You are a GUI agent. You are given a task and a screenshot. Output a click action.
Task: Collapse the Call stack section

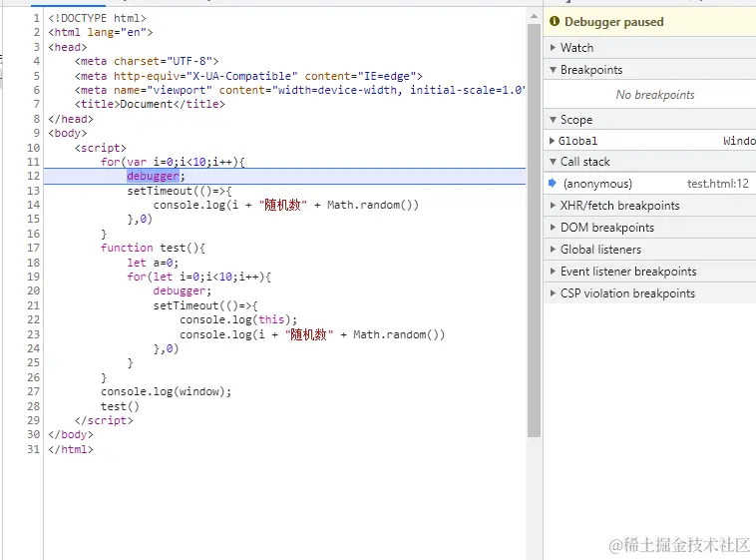(x=649, y=162)
